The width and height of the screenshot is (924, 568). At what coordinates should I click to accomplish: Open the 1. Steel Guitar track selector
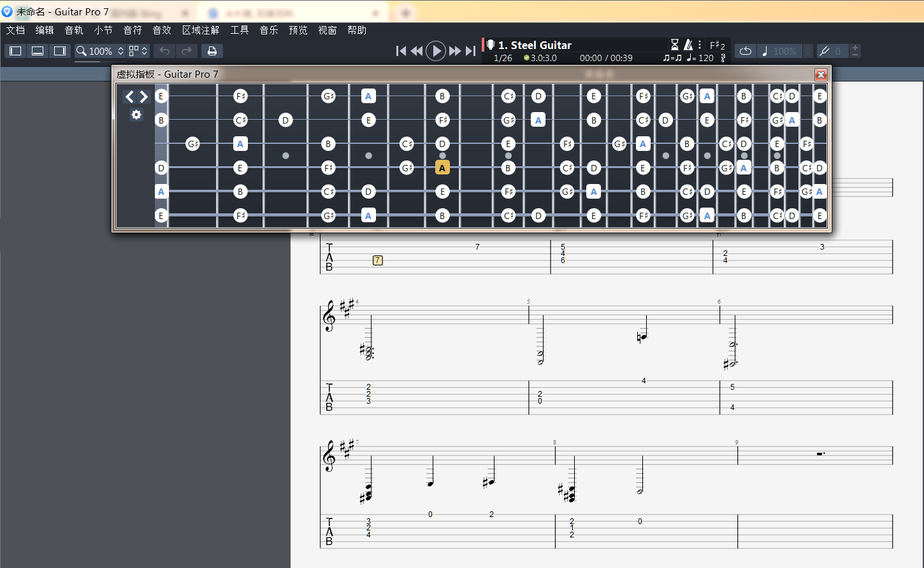pos(534,45)
